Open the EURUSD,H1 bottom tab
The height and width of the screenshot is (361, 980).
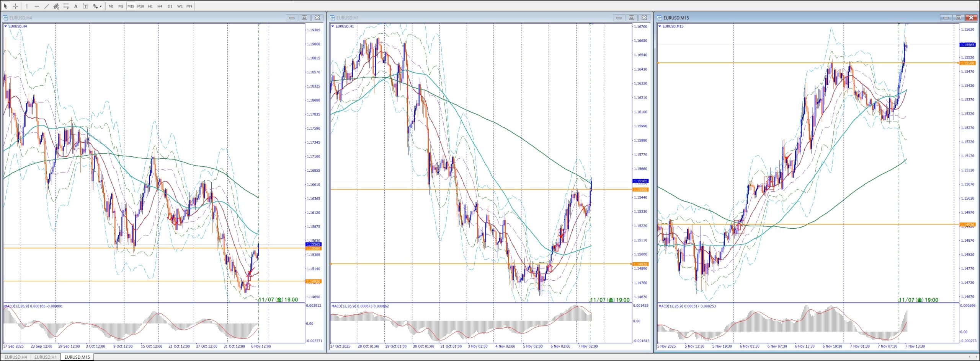pyautogui.click(x=46, y=357)
